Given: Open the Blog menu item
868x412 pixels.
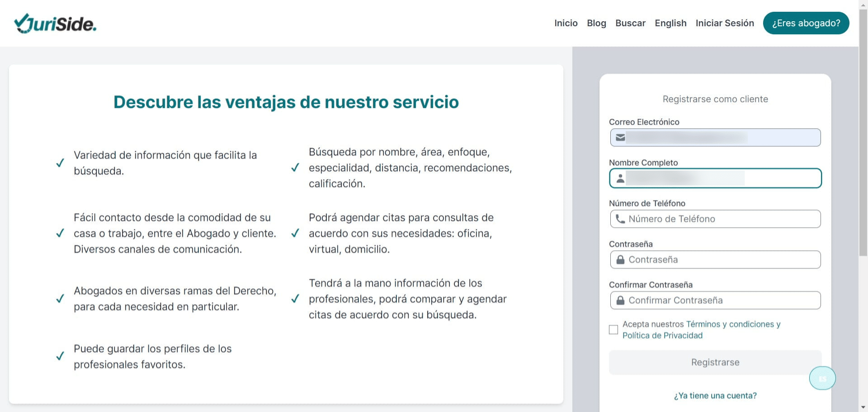Looking at the screenshot, I should coord(596,23).
